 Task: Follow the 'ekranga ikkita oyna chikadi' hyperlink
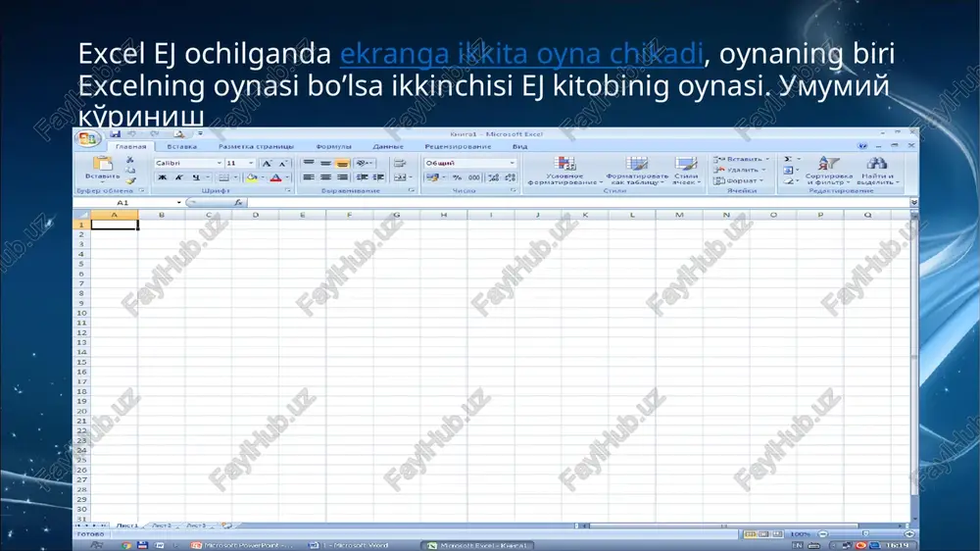pyautogui.click(x=522, y=53)
